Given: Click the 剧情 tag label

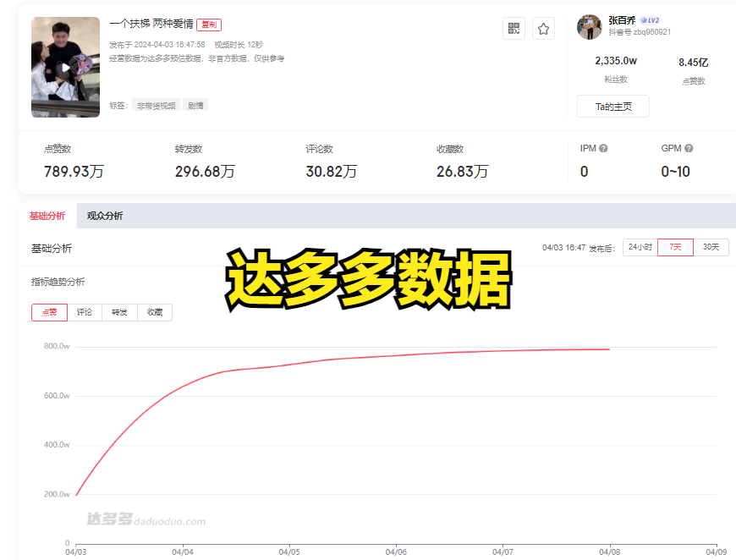Looking at the screenshot, I should pyautogui.click(x=195, y=106).
